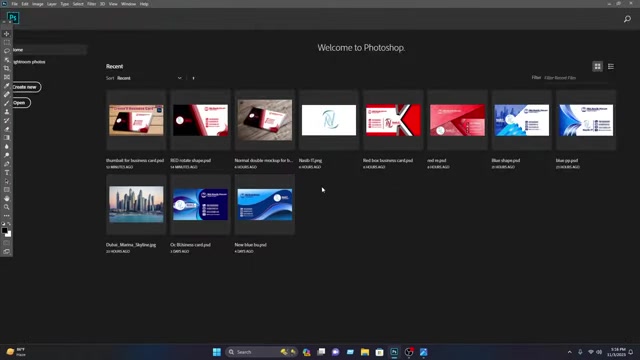Open the Windows Start menu

(x=217, y=352)
